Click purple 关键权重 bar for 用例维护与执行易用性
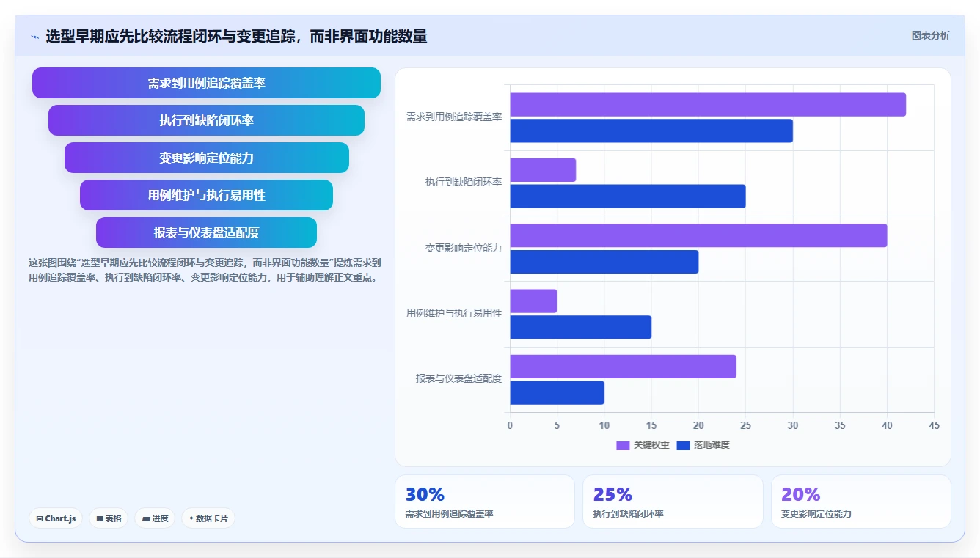This screenshot has height=558, width=980. click(534, 301)
